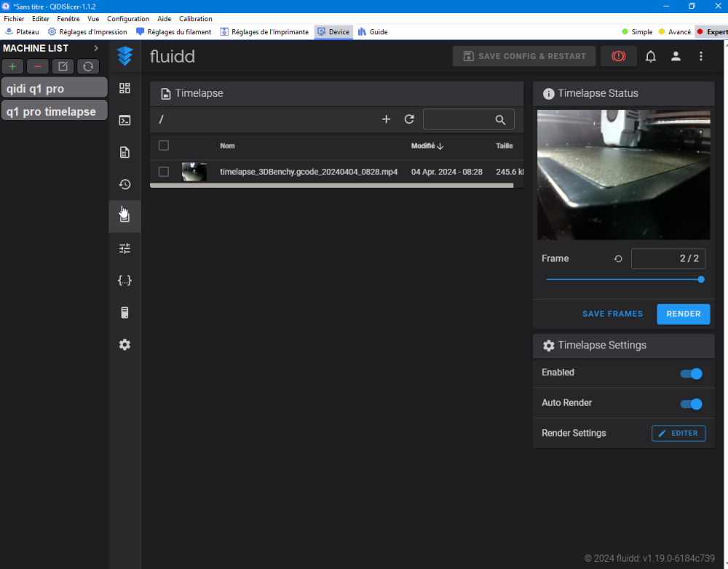
Task: Open the 3DBenchy timelapse thumbnail
Action: [x=194, y=172]
